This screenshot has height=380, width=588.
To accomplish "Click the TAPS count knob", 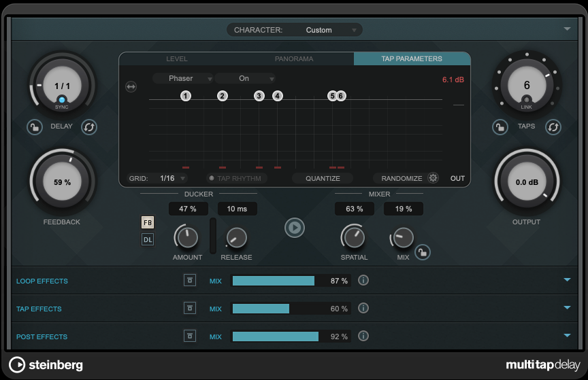I will [527, 85].
